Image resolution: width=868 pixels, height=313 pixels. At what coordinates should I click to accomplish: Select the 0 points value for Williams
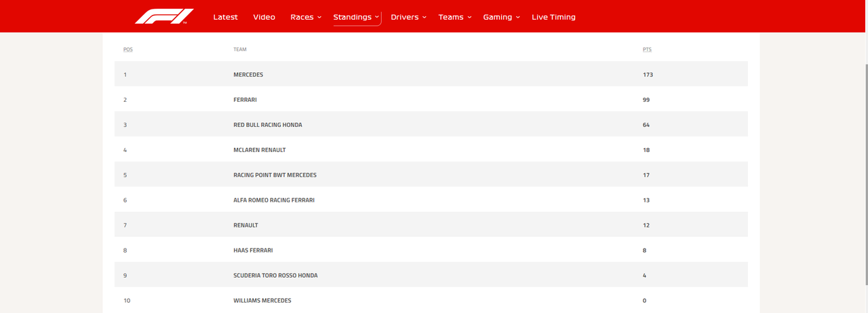[645, 301]
